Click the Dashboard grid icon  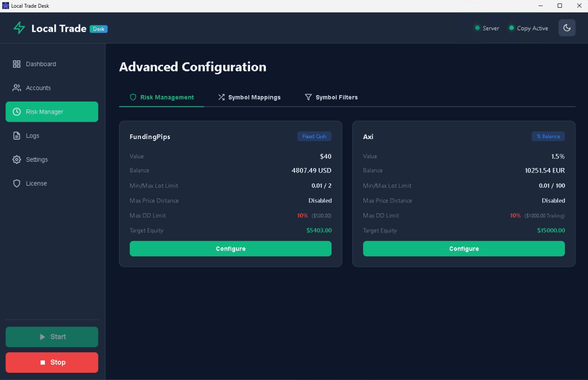(17, 64)
